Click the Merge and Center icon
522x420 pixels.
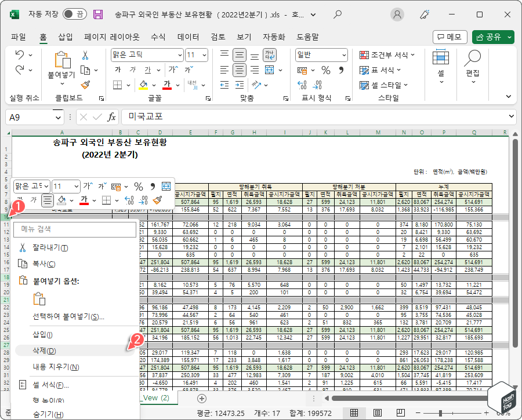270,68
